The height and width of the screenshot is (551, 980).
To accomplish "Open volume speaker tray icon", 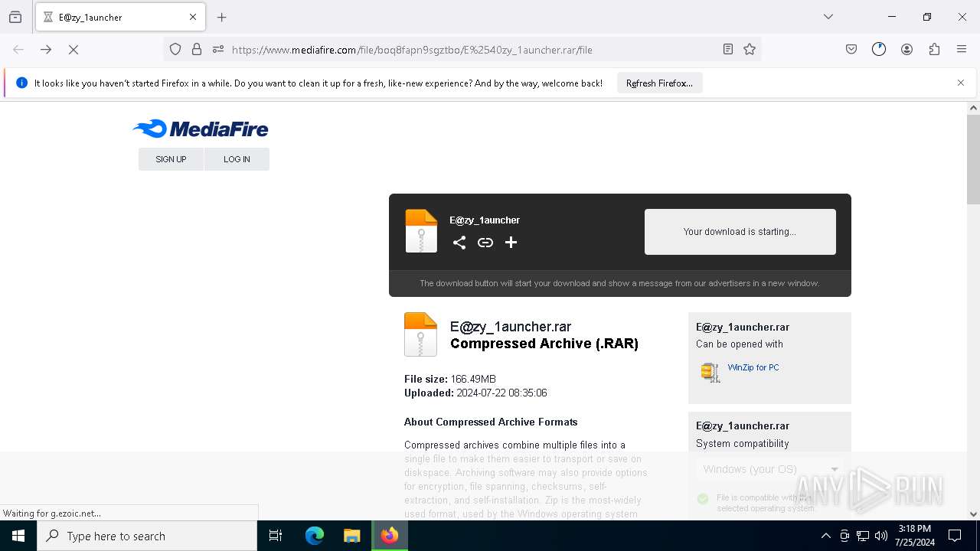I will [881, 536].
